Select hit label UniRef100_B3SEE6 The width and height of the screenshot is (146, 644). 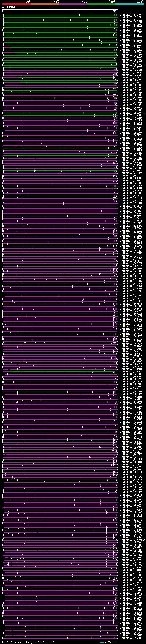(x=131, y=50)
